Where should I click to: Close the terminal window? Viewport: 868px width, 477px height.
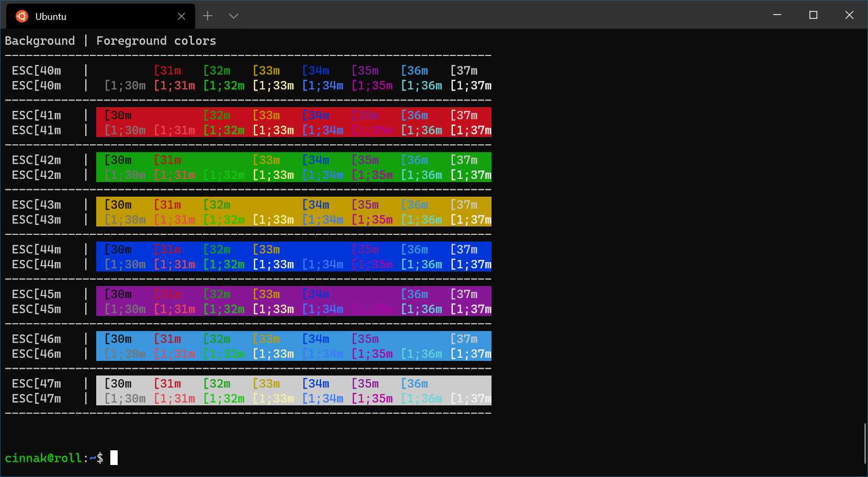[x=849, y=15]
